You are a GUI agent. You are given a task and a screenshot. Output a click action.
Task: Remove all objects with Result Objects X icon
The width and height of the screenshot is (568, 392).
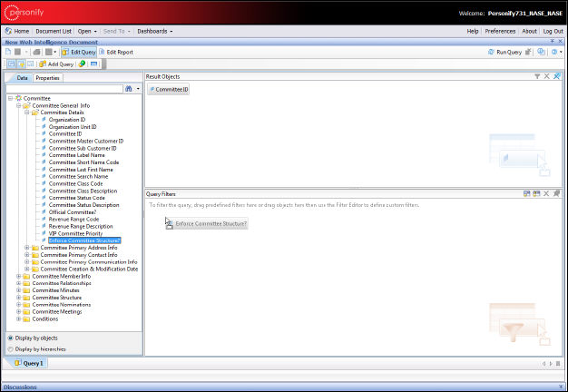(x=546, y=76)
